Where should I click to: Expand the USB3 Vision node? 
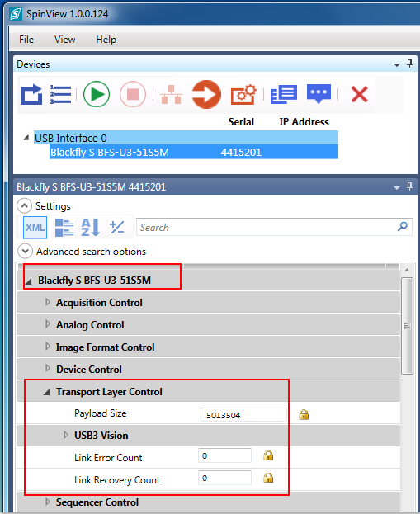[x=66, y=435]
